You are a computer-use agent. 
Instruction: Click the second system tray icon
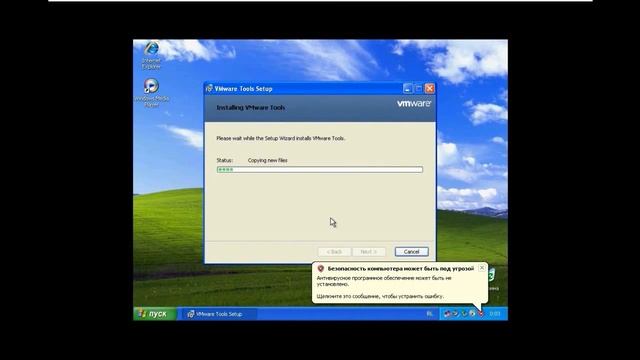pyautogui.click(x=456, y=313)
